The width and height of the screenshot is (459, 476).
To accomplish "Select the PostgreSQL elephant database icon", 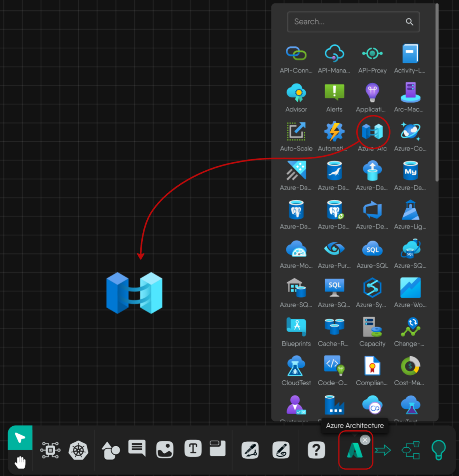I will (296, 210).
